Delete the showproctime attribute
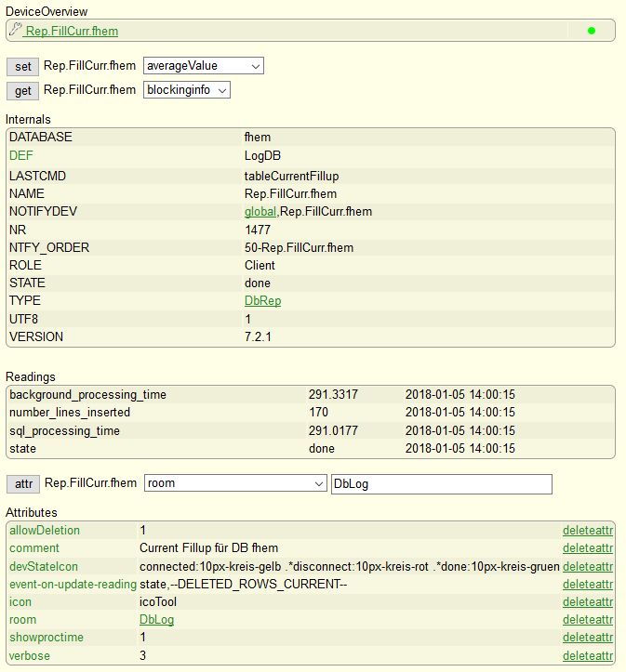The height and width of the screenshot is (672, 626). click(x=588, y=638)
